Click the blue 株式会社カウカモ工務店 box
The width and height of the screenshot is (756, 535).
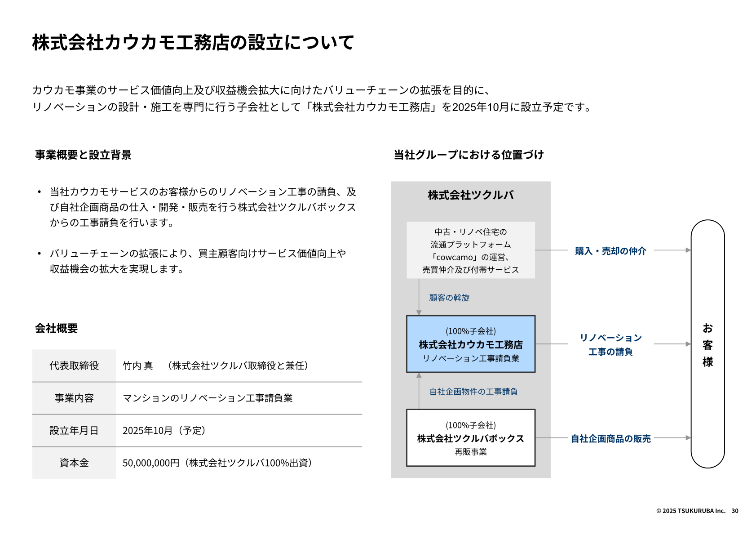coord(471,344)
